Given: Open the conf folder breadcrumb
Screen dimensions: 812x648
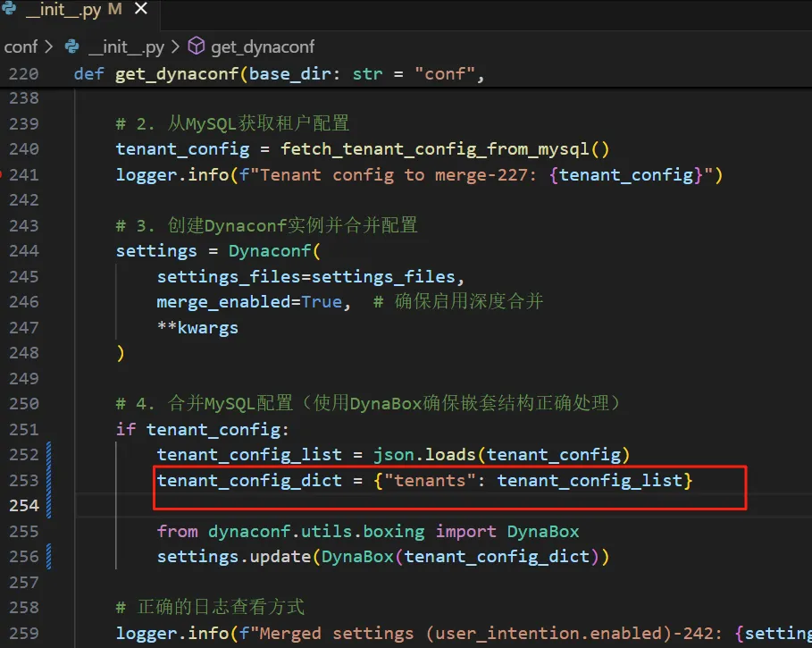Looking at the screenshot, I should point(21,47).
